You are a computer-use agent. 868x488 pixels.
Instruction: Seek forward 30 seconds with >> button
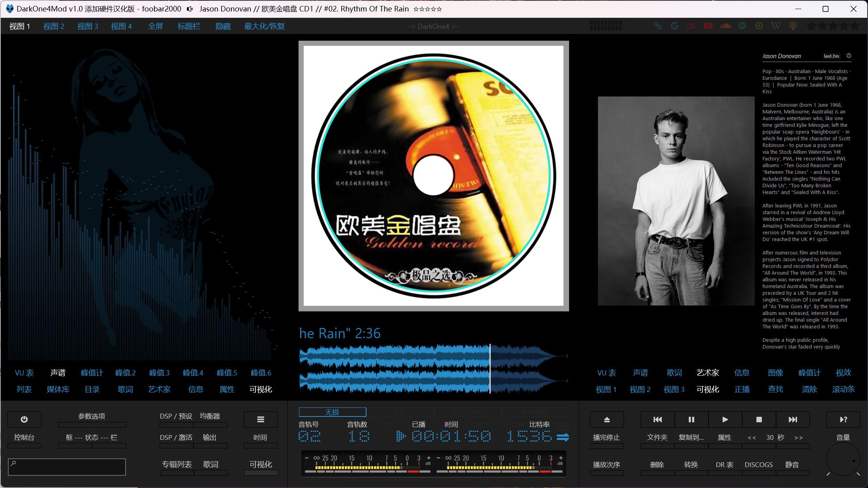click(x=798, y=437)
